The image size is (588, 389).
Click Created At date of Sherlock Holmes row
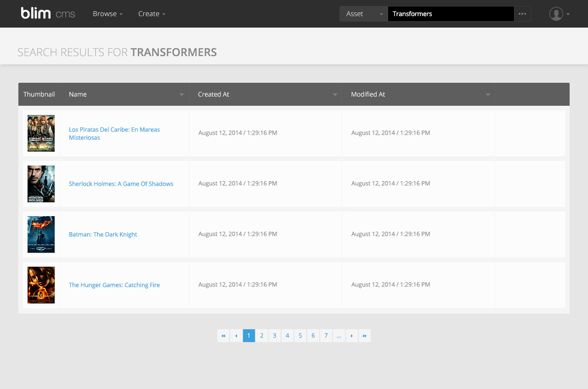point(238,183)
